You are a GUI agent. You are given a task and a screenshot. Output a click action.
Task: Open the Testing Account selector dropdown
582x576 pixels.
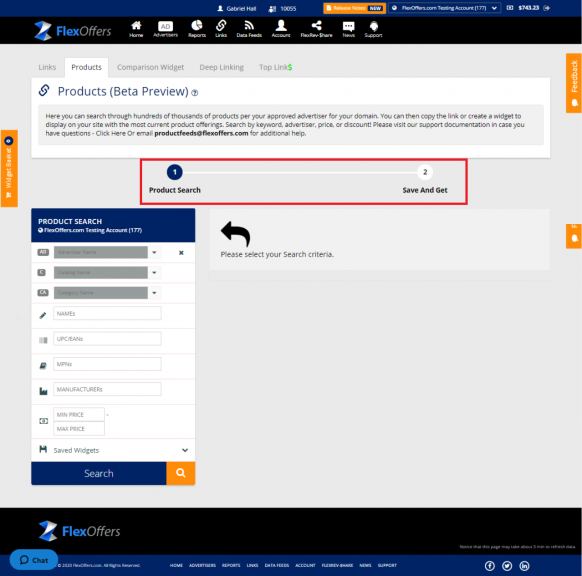pyautogui.click(x=444, y=8)
